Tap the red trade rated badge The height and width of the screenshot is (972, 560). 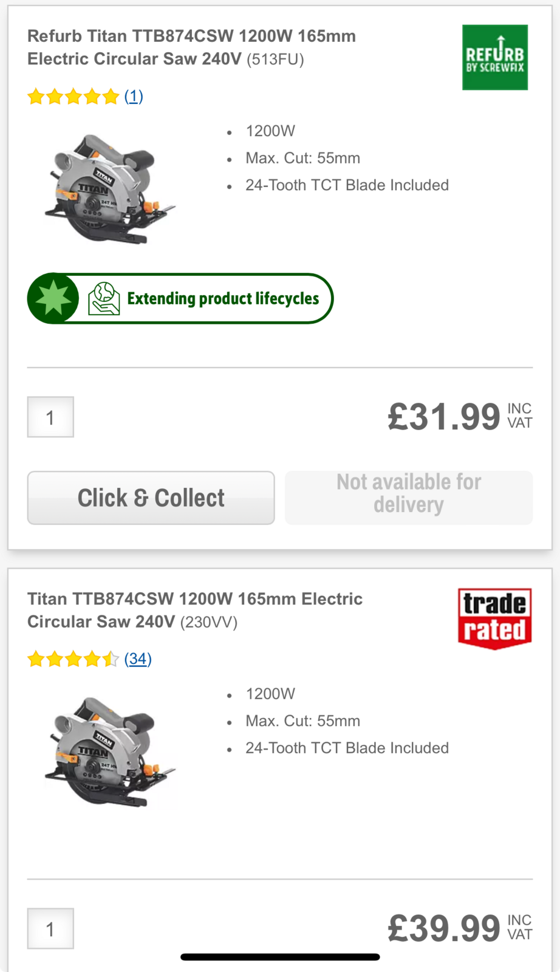[494, 618]
